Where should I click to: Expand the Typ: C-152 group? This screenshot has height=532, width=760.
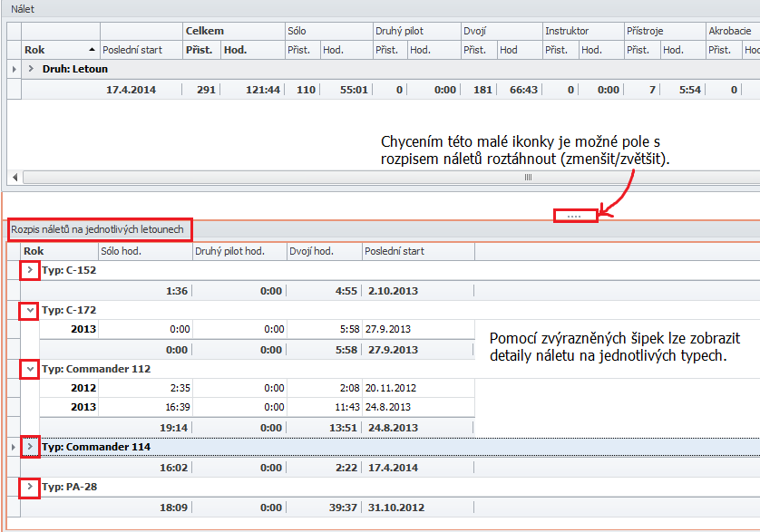(x=30, y=270)
